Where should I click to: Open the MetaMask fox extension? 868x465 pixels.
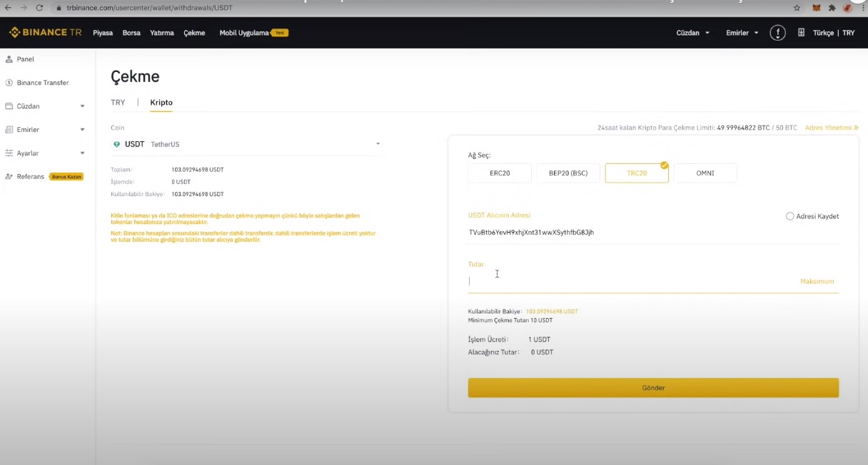pos(816,8)
